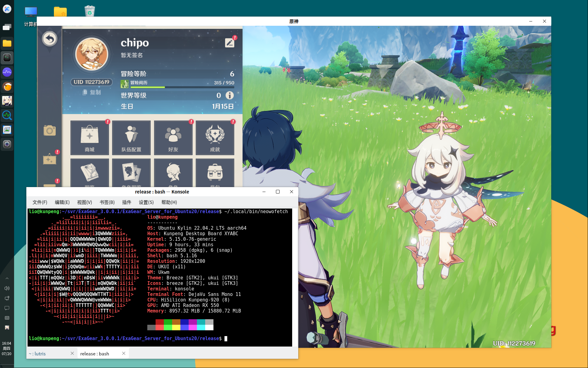The width and height of the screenshot is (588, 368).
Task: Click the 'Memory: 8957.32 MiB' line
Action: (194, 311)
